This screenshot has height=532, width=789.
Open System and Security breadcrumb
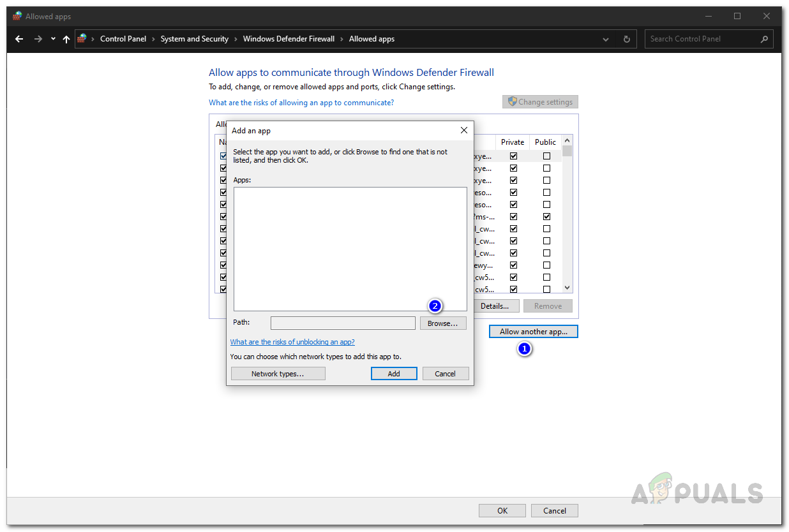click(195, 39)
